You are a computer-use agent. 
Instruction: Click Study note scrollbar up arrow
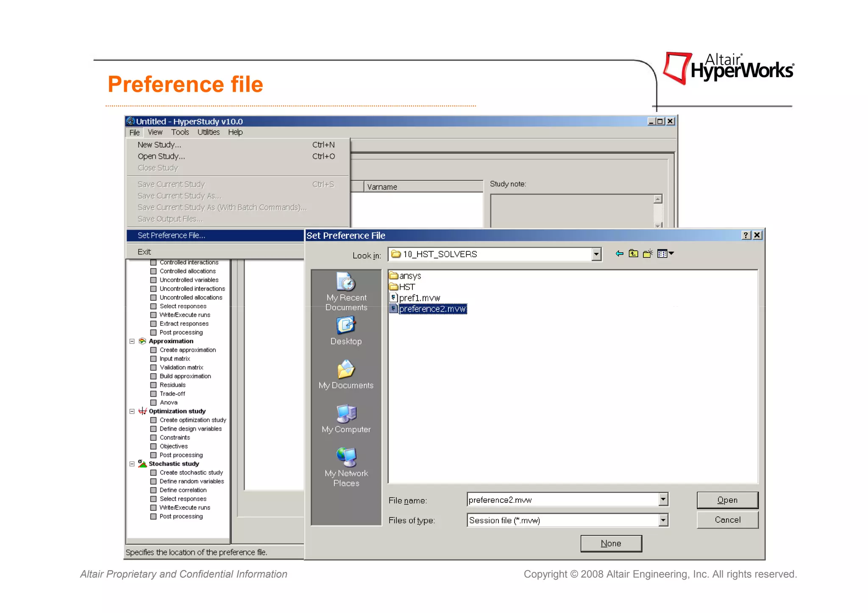pyautogui.click(x=658, y=199)
